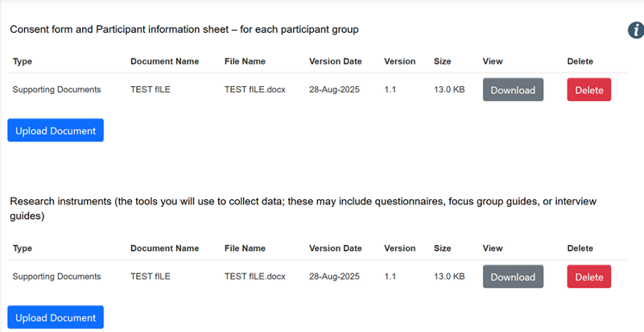
Task: Click 13.0 KB size in Consent form row
Action: (448, 90)
